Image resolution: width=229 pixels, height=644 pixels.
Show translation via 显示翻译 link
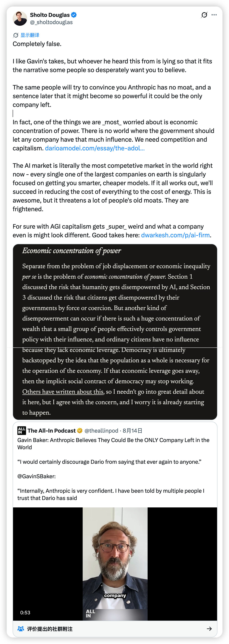(x=30, y=35)
